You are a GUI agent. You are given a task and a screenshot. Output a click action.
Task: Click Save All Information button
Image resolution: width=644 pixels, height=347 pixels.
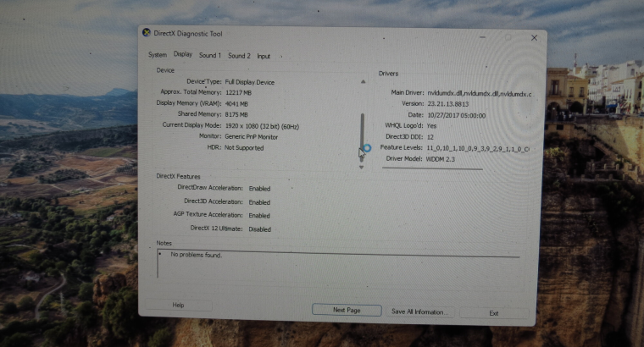(419, 311)
